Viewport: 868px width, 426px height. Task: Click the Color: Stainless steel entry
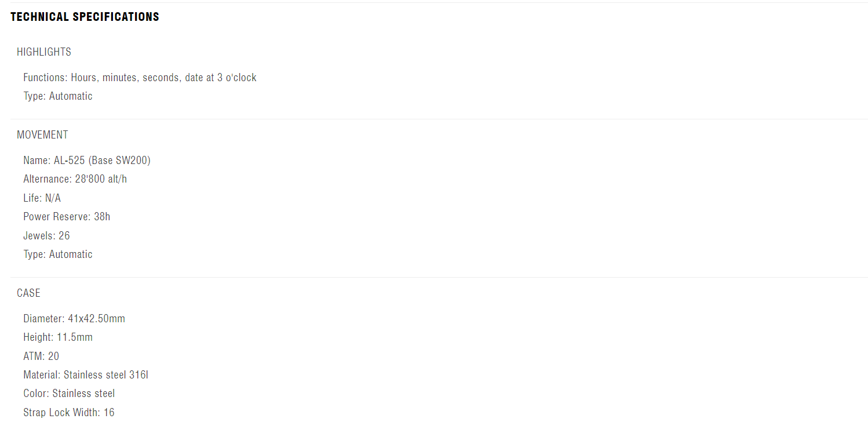click(69, 394)
